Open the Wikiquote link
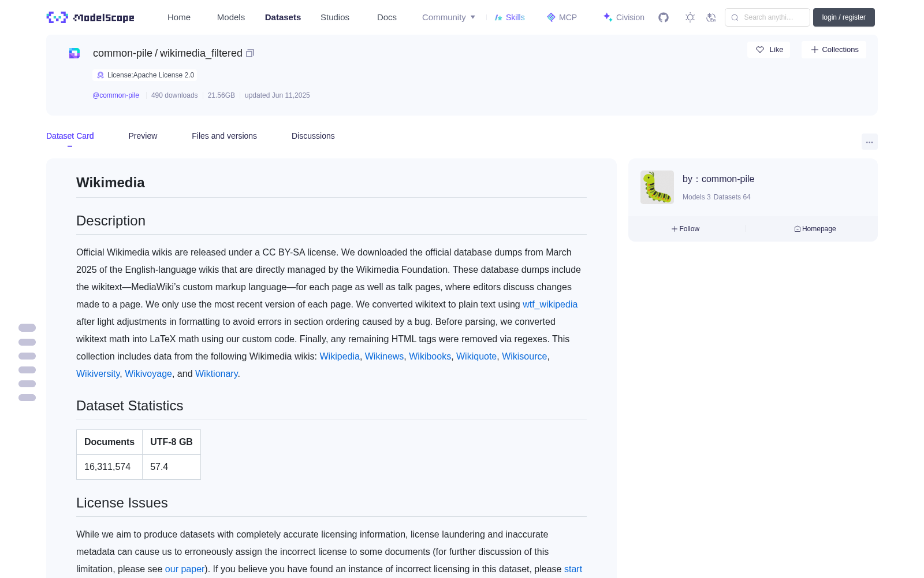The width and height of the screenshot is (924, 578). click(476, 357)
